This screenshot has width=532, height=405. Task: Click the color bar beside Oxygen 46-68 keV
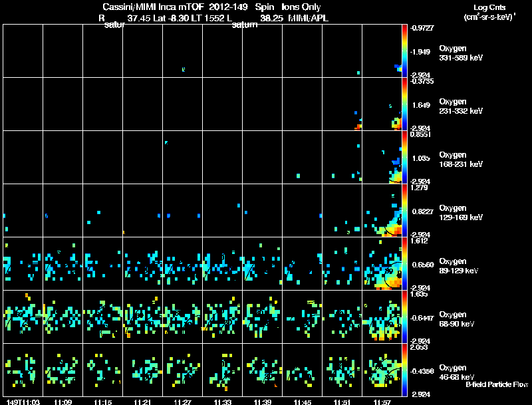click(x=404, y=370)
